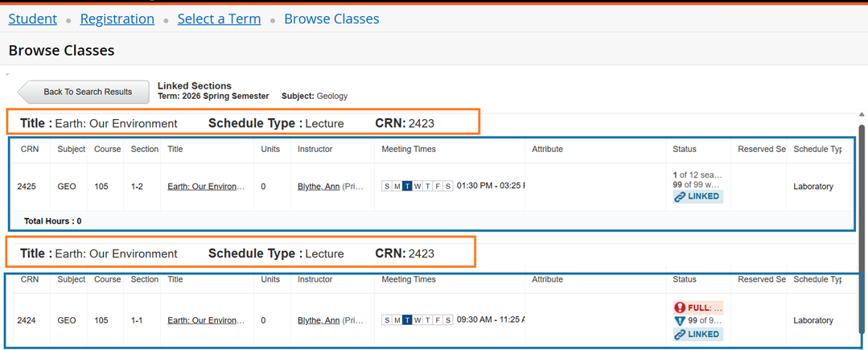
Task: Click the scrollbar up arrow
Action: click(x=862, y=114)
